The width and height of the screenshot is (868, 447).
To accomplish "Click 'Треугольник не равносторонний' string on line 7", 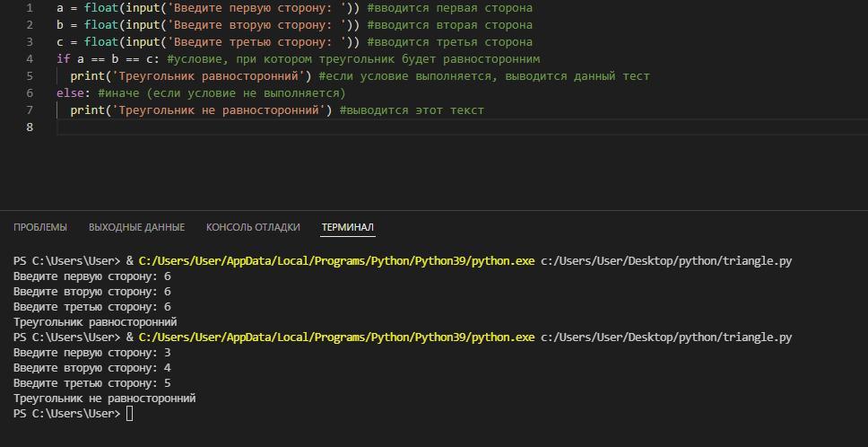I will [x=218, y=110].
